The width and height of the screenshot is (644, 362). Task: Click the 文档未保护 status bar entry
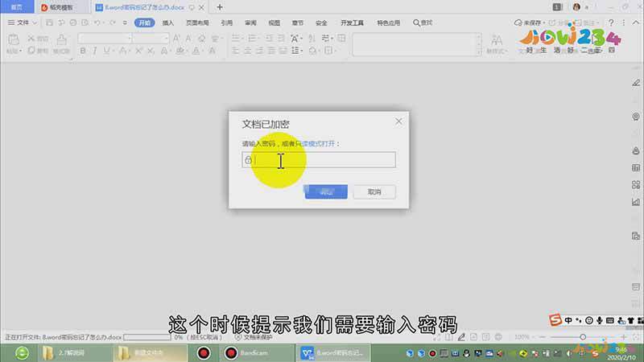[x=254, y=337]
